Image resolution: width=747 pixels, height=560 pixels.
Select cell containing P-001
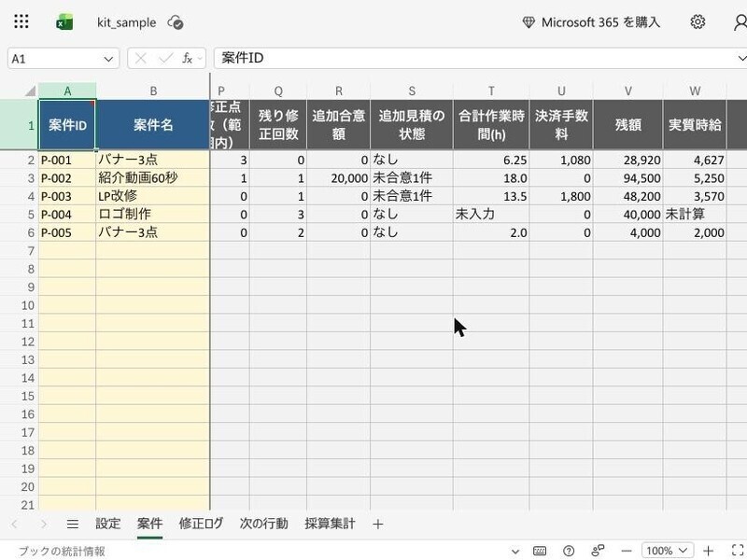pos(67,160)
